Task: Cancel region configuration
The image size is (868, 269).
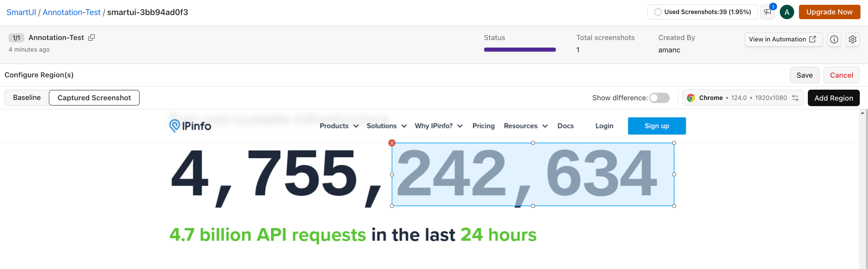Action: click(x=841, y=75)
